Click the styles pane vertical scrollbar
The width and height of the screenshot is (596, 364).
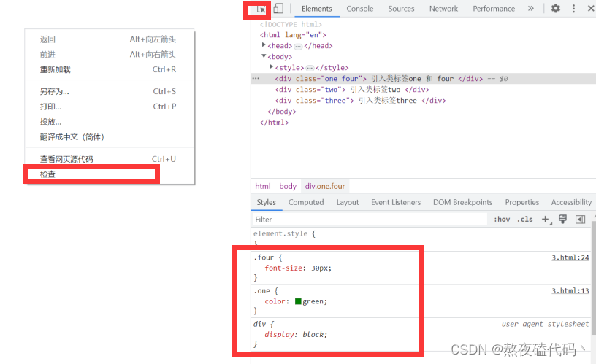[x=594, y=279]
